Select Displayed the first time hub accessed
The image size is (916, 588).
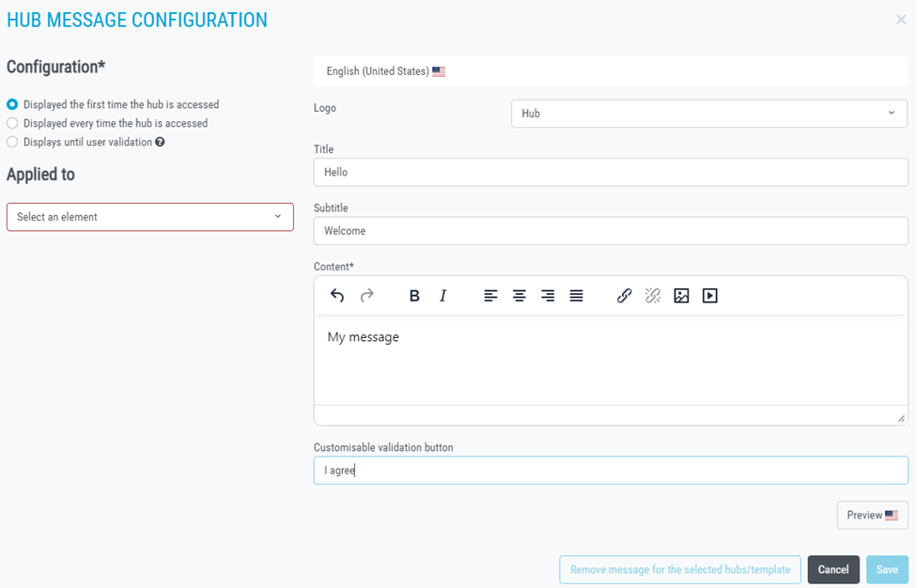point(12,104)
